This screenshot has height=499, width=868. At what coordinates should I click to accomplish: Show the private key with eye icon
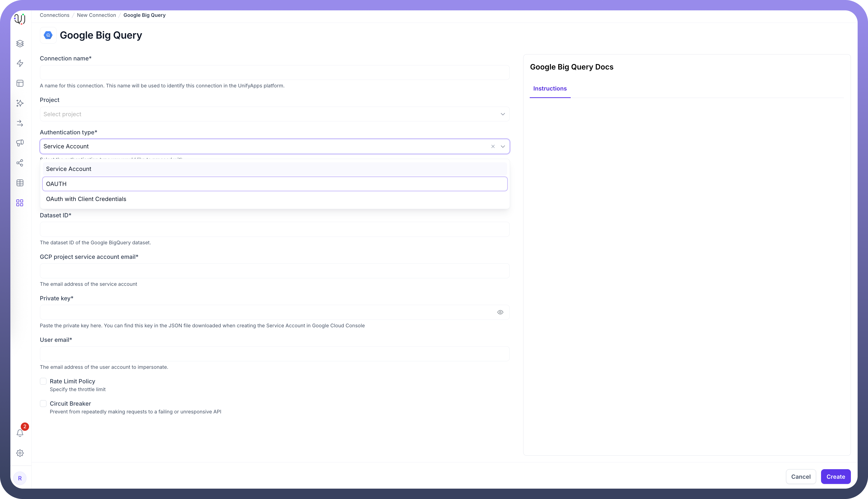click(500, 312)
